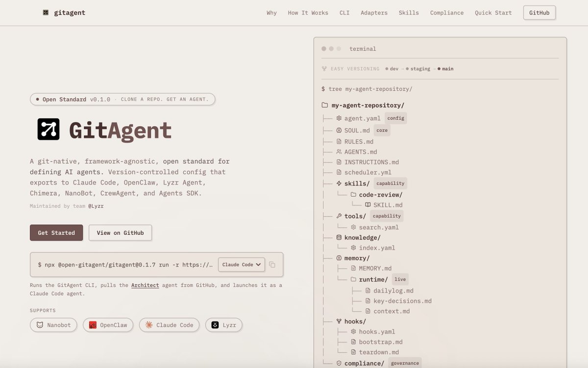Click the brain icon beside memory/
Screen dimensions: 588x368
click(x=339, y=258)
